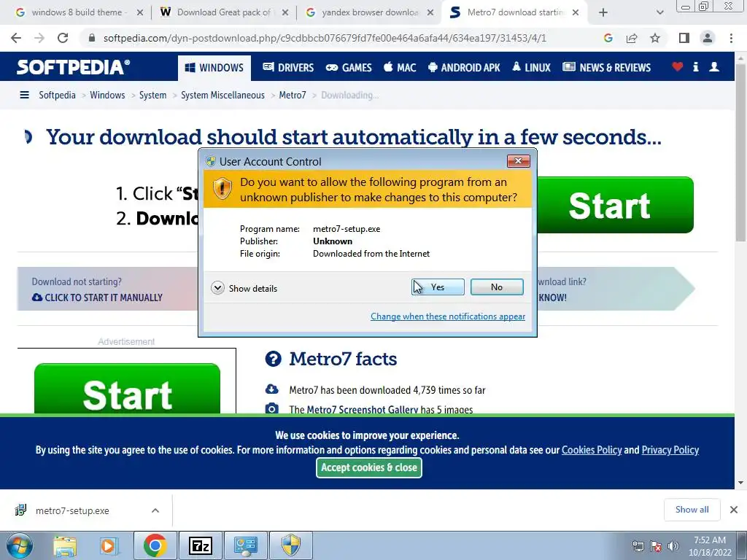Expand options chevron for metro7-setup.exe
Screen dimensions: 747x560
[x=155, y=510]
